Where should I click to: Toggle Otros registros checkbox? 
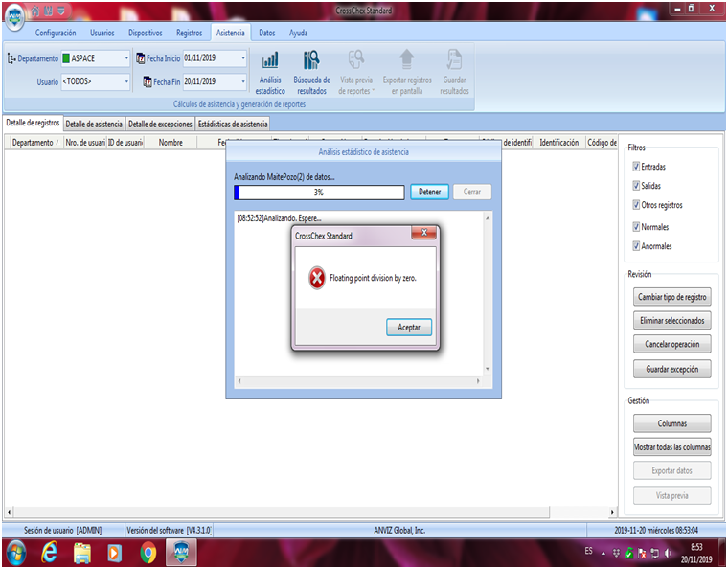coord(636,205)
